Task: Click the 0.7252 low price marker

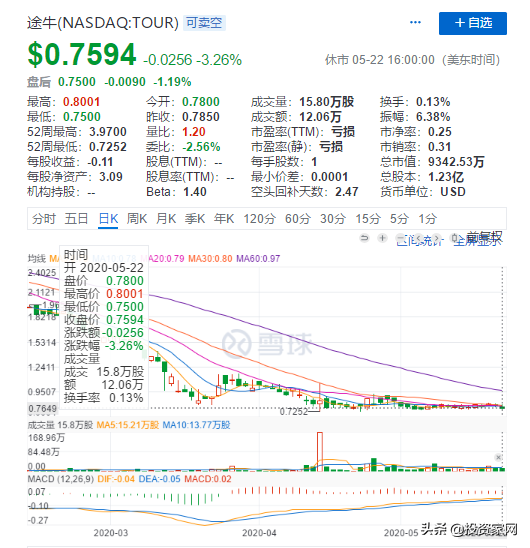Action: [294, 412]
